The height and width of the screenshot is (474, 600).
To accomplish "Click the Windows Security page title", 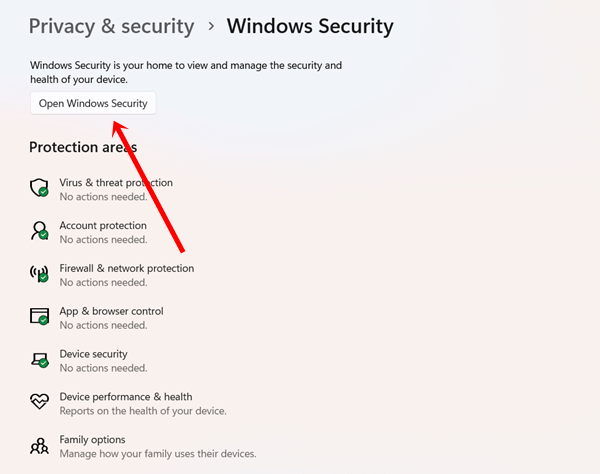I will [310, 26].
